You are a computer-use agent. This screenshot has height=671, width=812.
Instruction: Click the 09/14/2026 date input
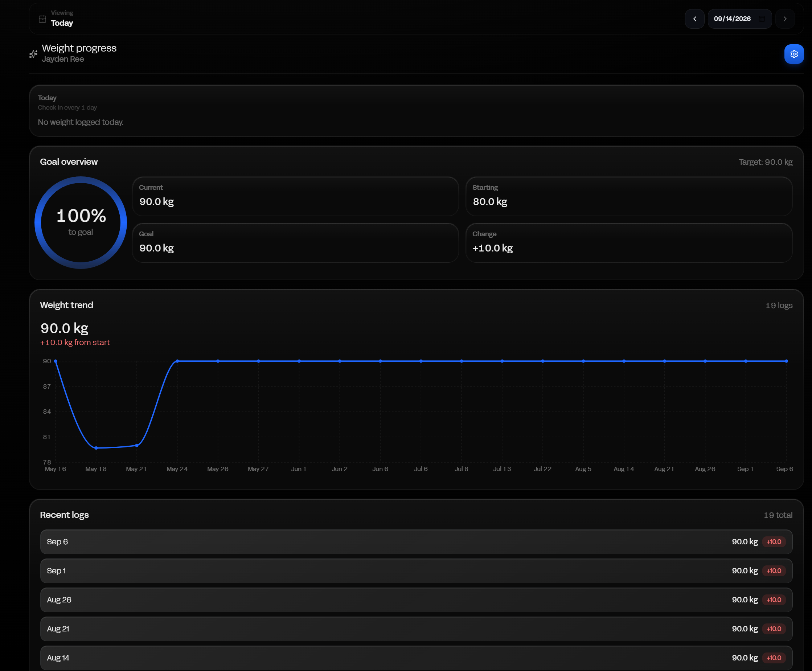point(739,19)
